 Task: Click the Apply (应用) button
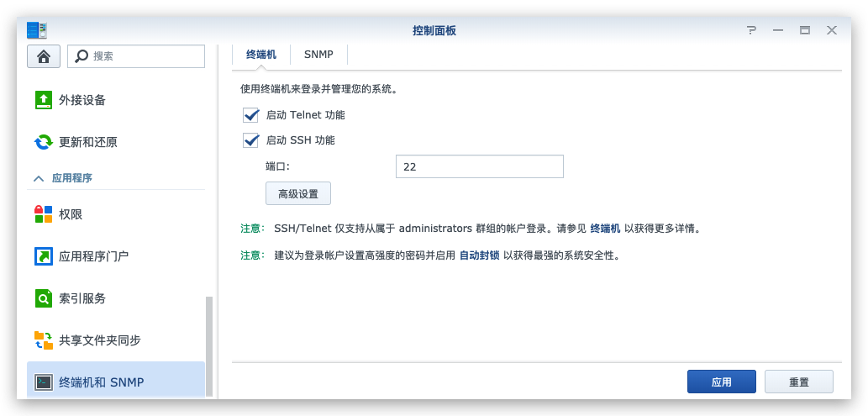pos(721,382)
